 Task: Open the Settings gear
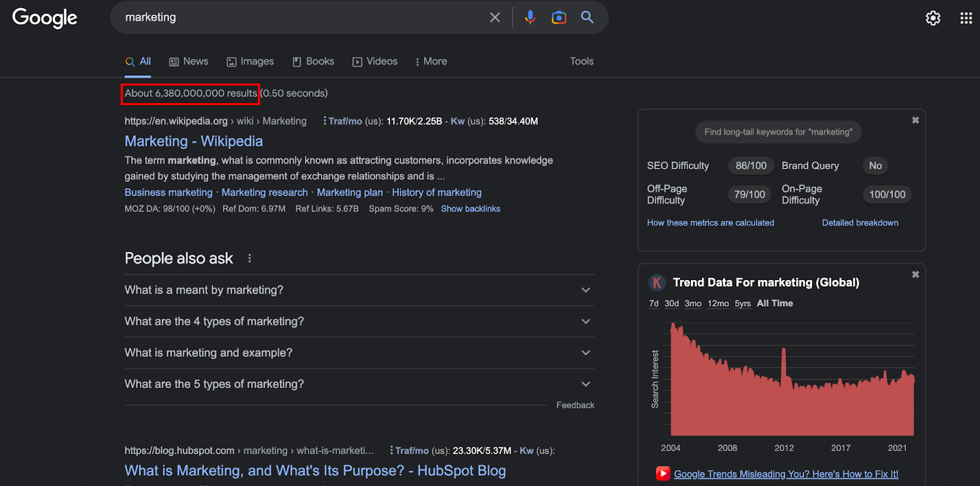click(933, 18)
